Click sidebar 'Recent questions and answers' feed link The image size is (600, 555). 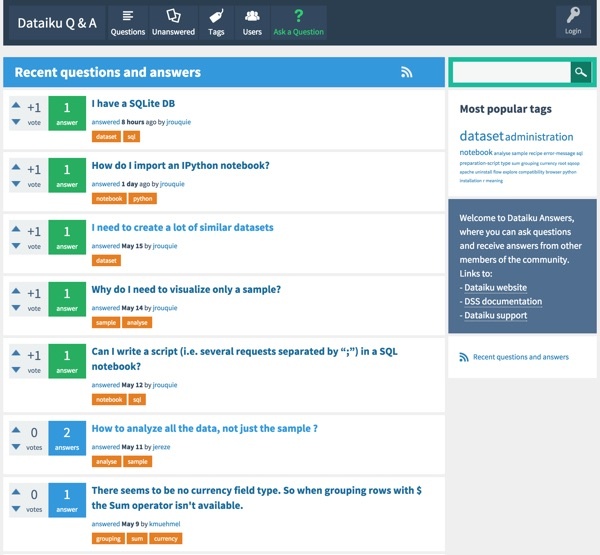(x=521, y=357)
